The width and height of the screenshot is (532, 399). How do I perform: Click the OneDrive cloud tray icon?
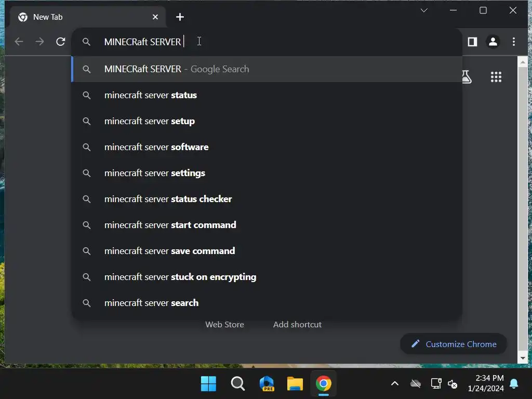pyautogui.click(x=415, y=384)
